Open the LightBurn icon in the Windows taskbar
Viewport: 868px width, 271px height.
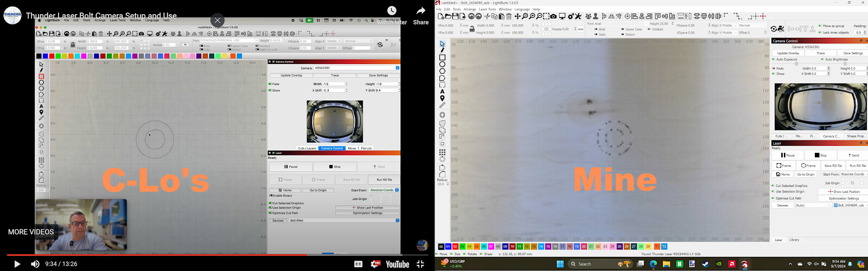[744, 264]
